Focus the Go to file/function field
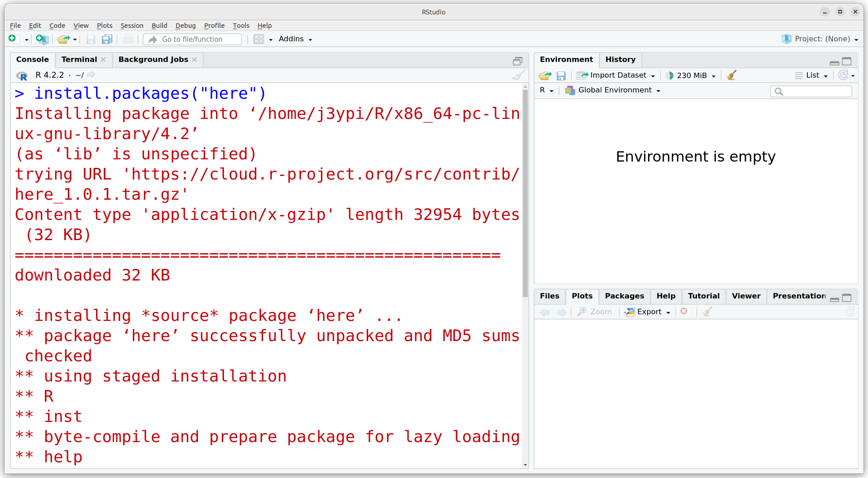Screen dimensions: 868x478 pos(193,39)
